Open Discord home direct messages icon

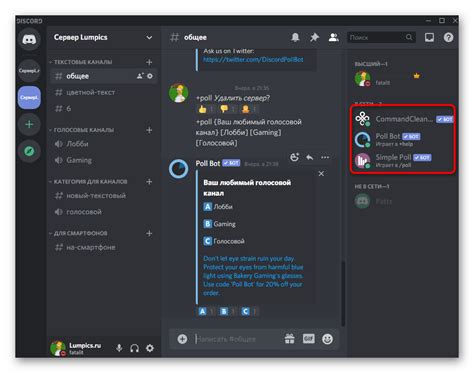(29, 40)
